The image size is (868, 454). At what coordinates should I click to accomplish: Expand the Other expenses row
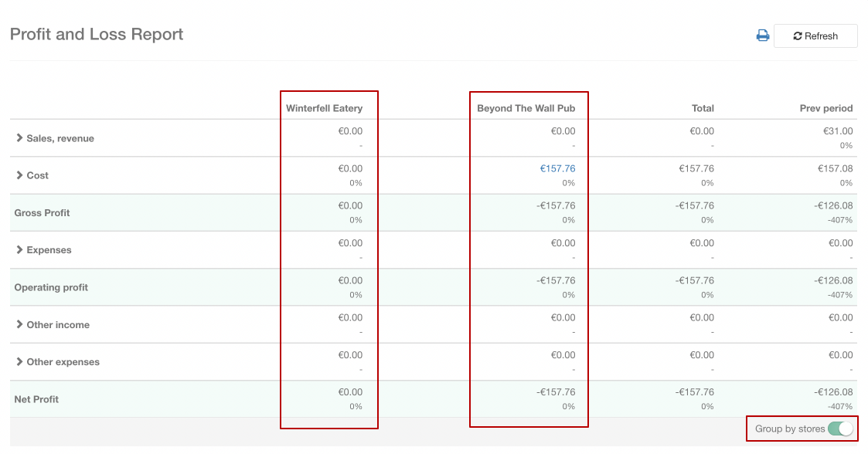20,362
